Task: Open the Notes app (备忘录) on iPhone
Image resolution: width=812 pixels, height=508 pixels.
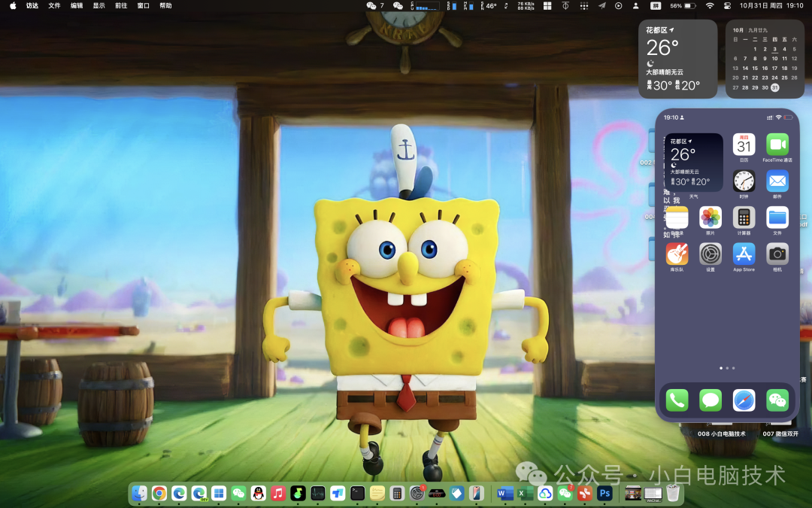Action: pyautogui.click(x=677, y=217)
